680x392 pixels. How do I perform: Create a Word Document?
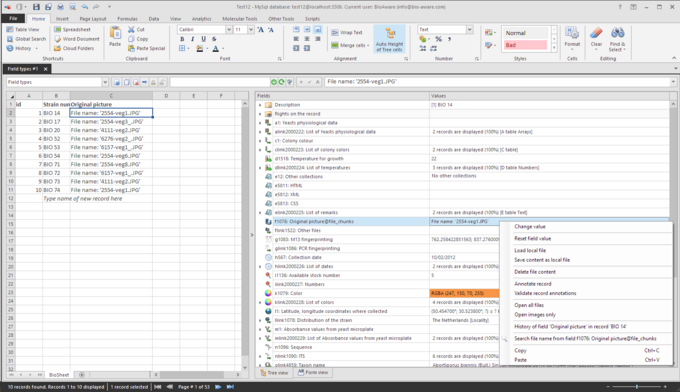76,39
